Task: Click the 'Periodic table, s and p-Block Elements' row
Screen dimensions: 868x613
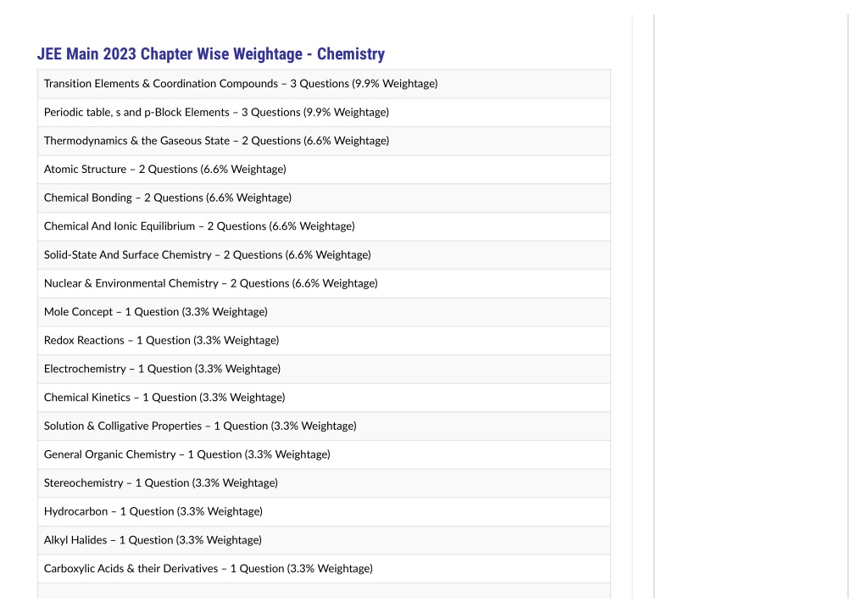Action: pyautogui.click(x=324, y=113)
